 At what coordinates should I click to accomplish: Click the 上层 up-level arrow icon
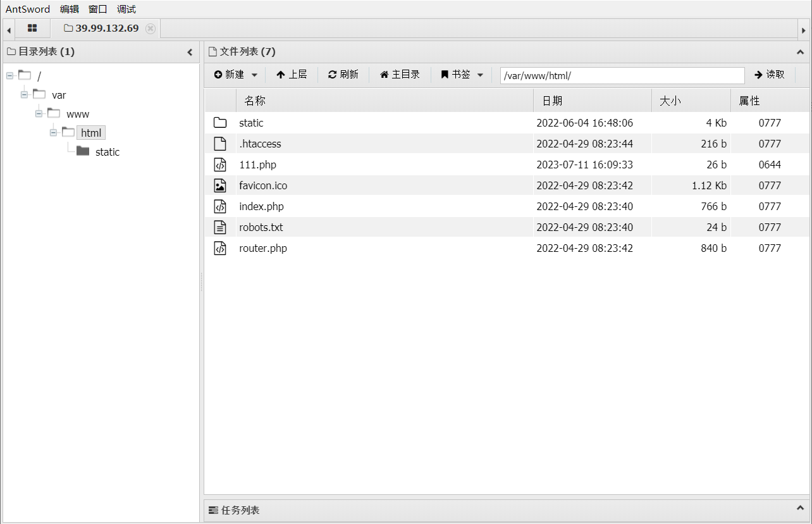(281, 74)
